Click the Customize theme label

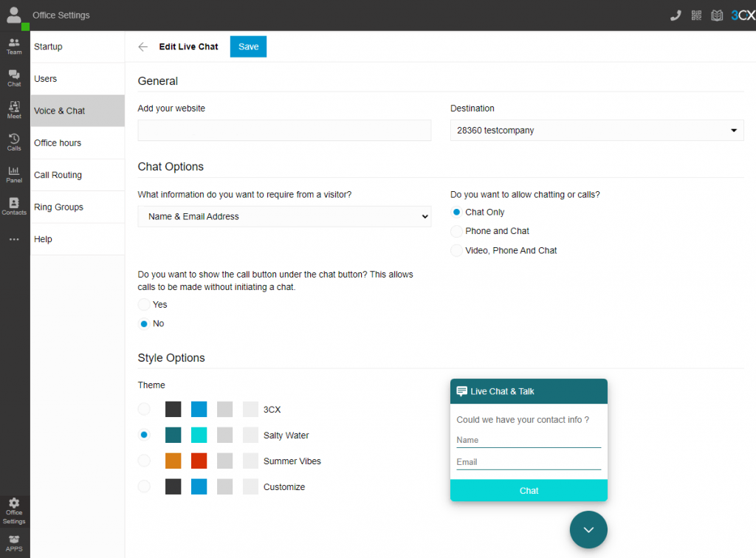click(284, 487)
